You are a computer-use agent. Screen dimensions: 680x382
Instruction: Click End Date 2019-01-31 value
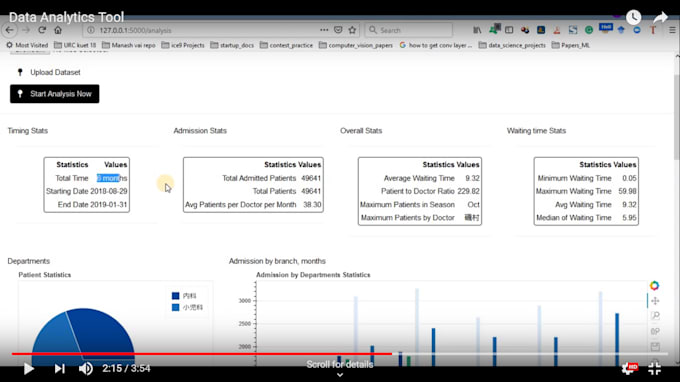point(109,204)
